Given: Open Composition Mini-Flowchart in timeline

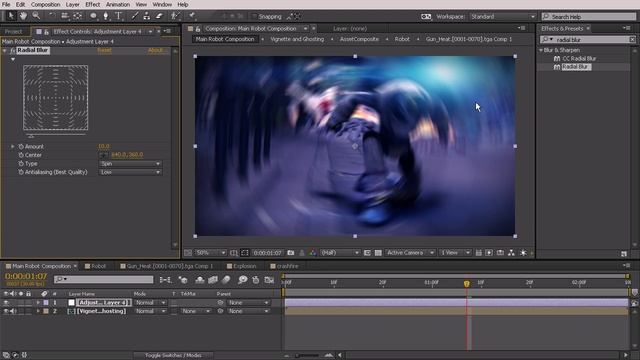Looking at the screenshot, I should click(x=165, y=280).
